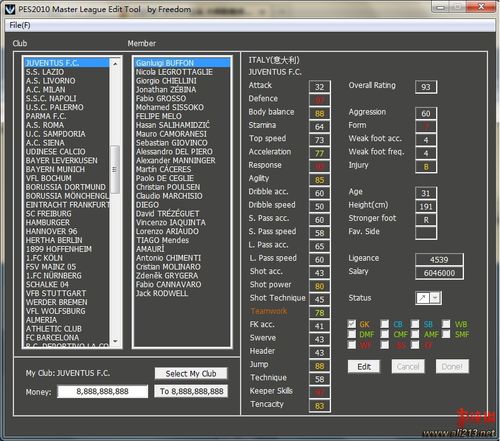This screenshot has height=441, width=500.
Task: Click the Tenacity value field
Action: [x=320, y=406]
